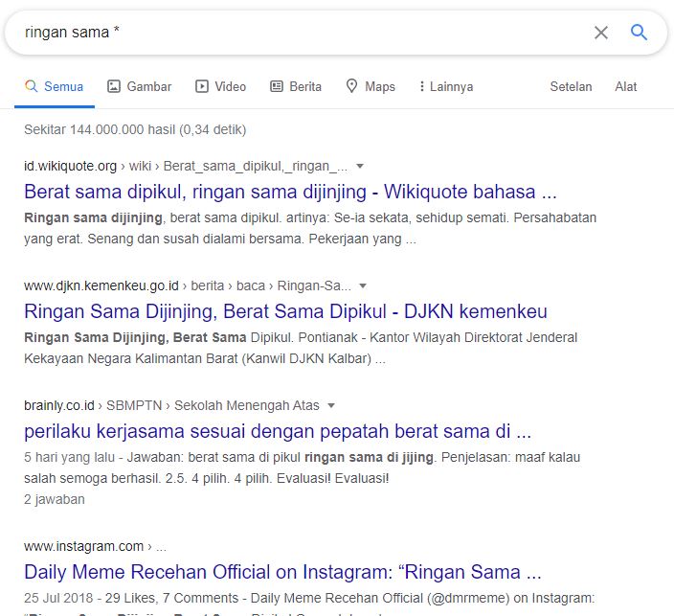Expand dropdown arrow next to id.wikiquote.org URL

coord(360,166)
